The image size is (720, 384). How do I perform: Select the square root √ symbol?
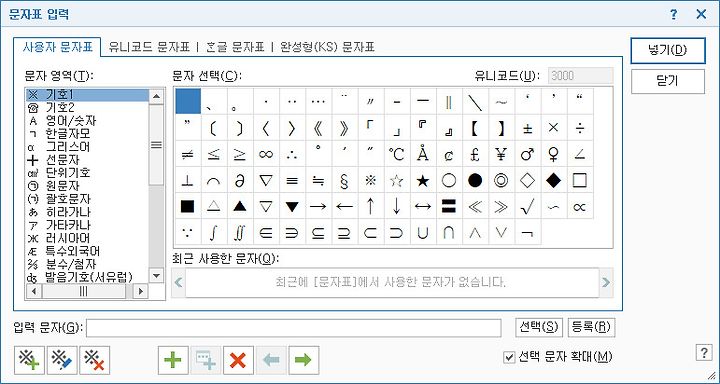click(x=527, y=207)
